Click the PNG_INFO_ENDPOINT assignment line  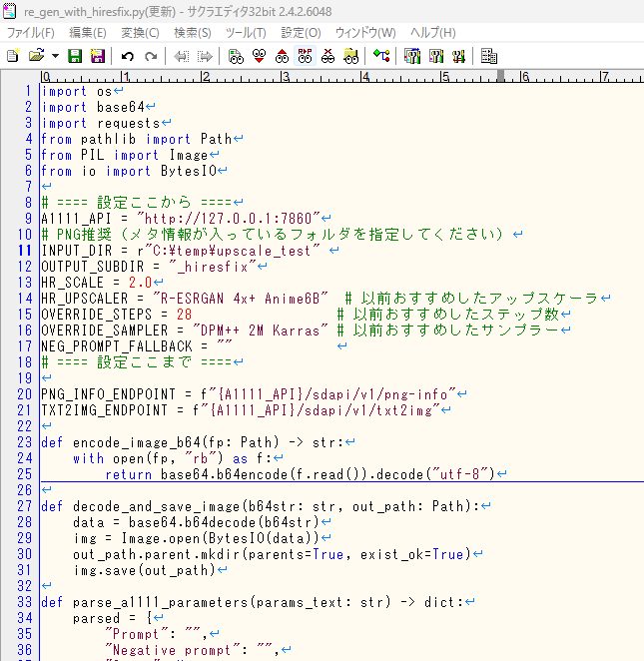[249, 394]
